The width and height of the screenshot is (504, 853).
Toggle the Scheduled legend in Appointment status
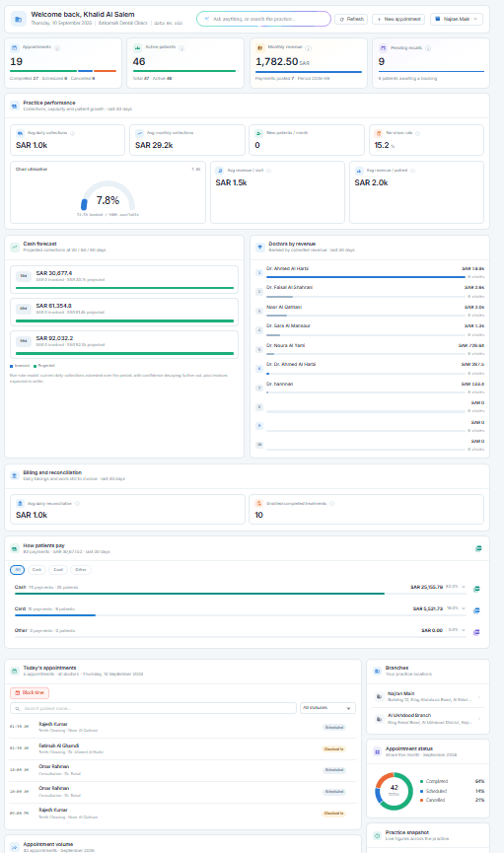tap(433, 791)
